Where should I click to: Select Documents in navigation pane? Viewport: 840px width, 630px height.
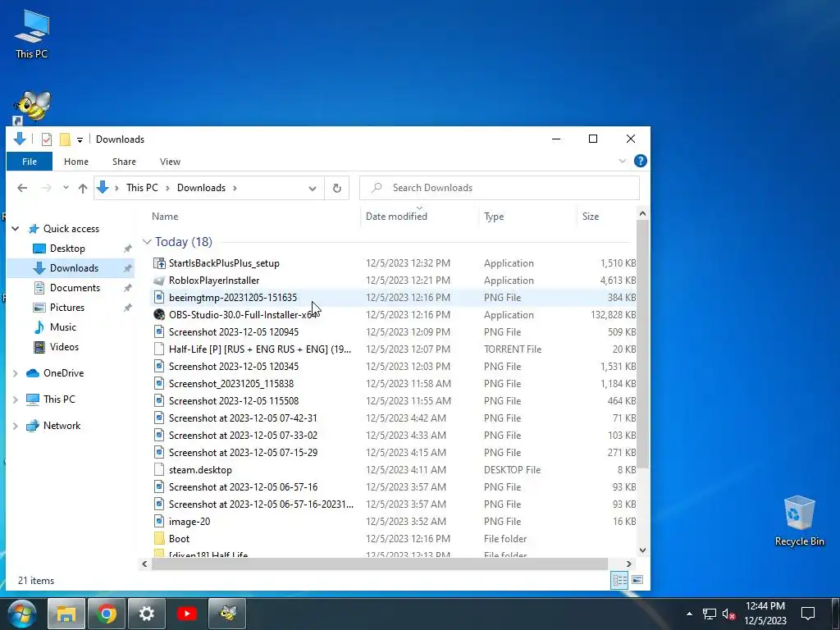pyautogui.click(x=75, y=288)
